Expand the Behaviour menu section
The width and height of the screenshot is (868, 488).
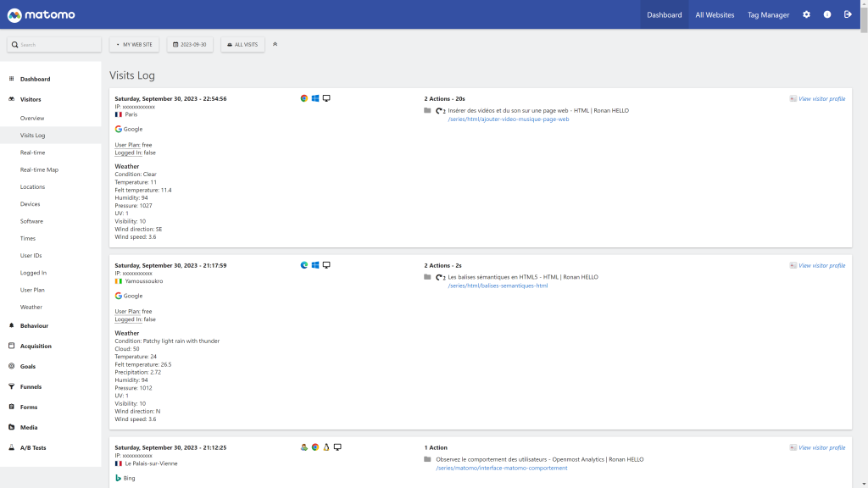(34, 325)
